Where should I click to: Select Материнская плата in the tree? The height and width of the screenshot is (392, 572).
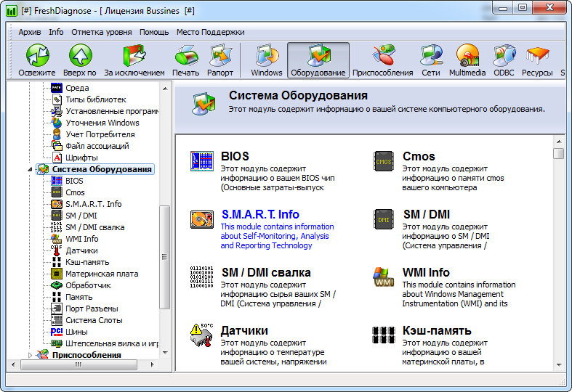(x=102, y=274)
